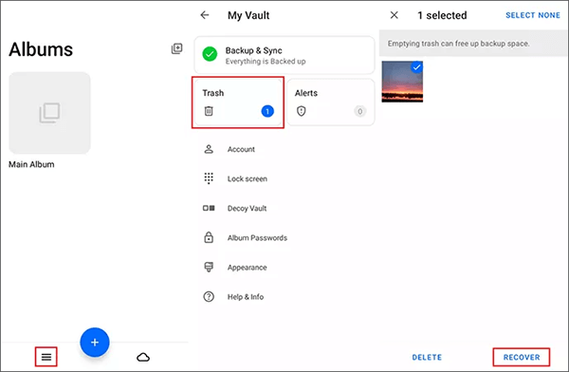Screen dimensions: 569x372
Task: Go back with the My Vault arrow
Action: (205, 15)
